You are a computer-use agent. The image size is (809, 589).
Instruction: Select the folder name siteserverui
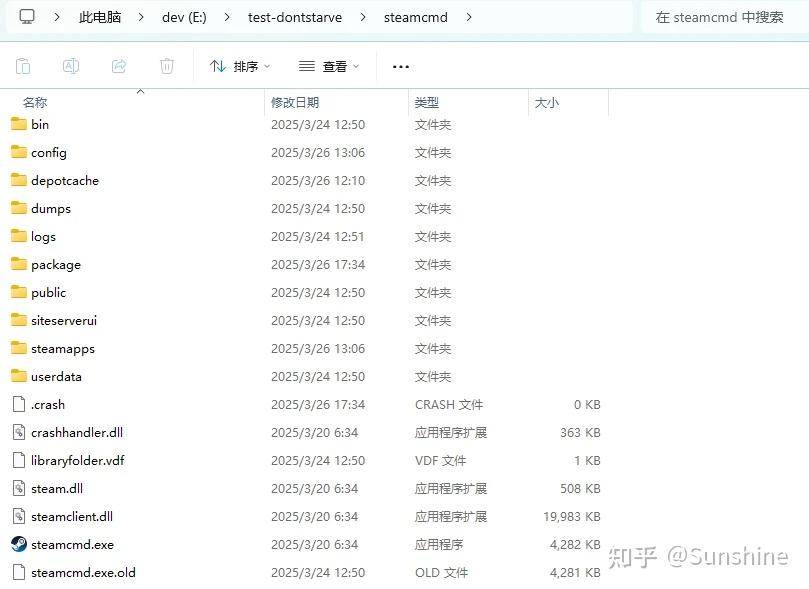coord(64,320)
